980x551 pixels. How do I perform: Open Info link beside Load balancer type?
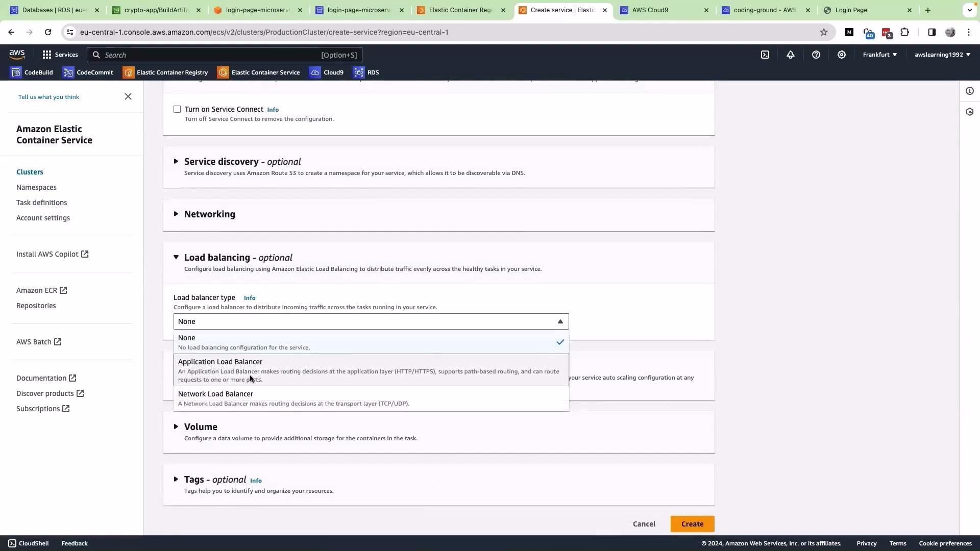(250, 298)
